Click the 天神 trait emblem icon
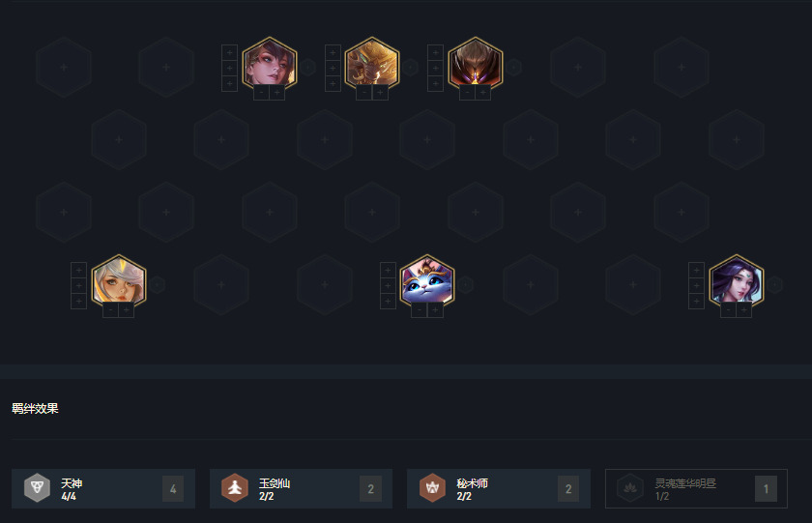The width and height of the screenshot is (812, 523). pos(37,488)
